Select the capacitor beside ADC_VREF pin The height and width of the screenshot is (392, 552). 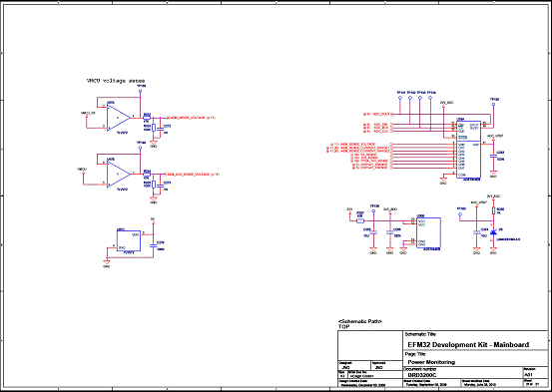[x=493, y=156]
